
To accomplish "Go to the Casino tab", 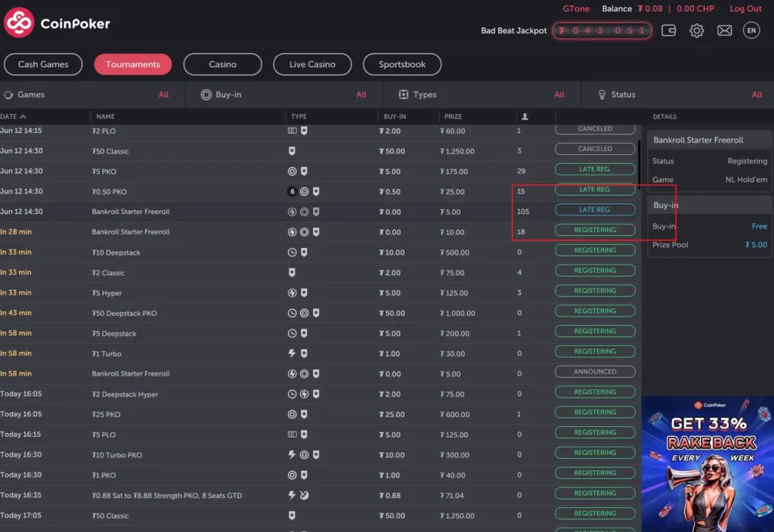I will pos(223,64).
